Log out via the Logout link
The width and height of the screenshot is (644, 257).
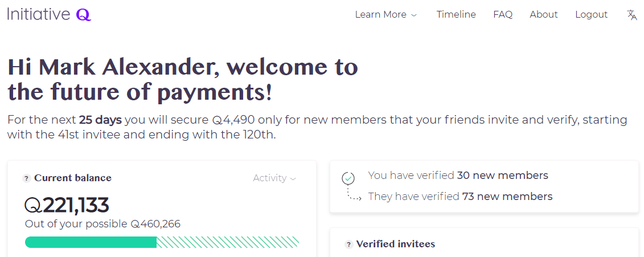pos(591,15)
